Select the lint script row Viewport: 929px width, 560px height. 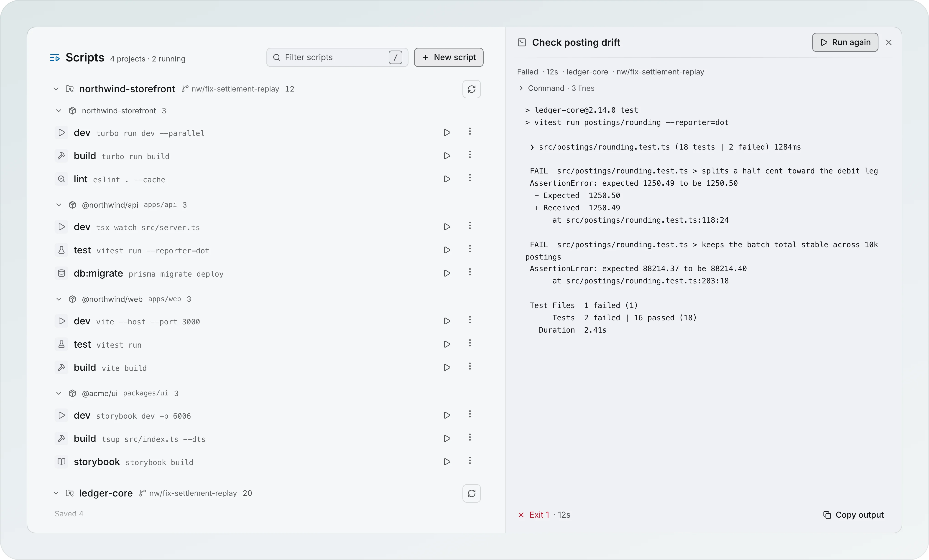pos(268,179)
